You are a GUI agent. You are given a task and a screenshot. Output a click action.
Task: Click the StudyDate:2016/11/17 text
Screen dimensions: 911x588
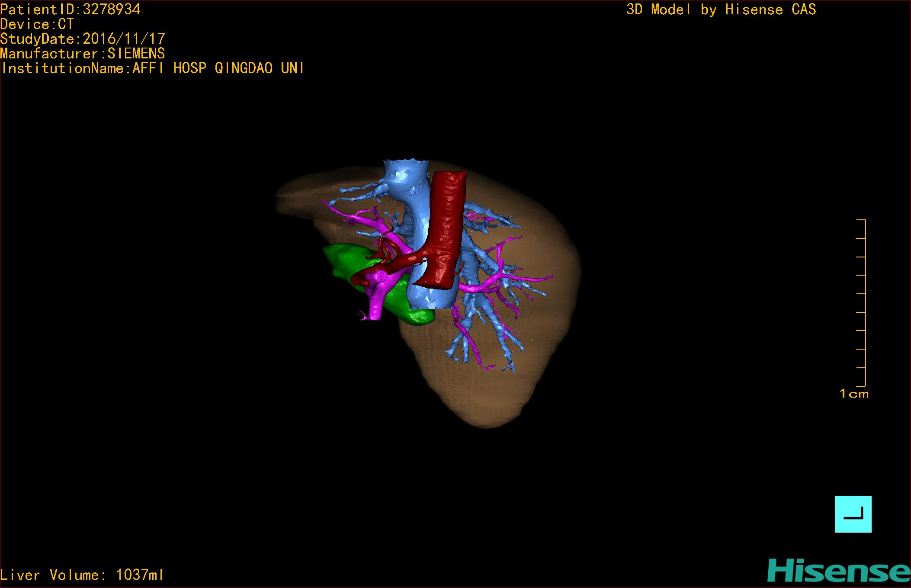[83, 39]
